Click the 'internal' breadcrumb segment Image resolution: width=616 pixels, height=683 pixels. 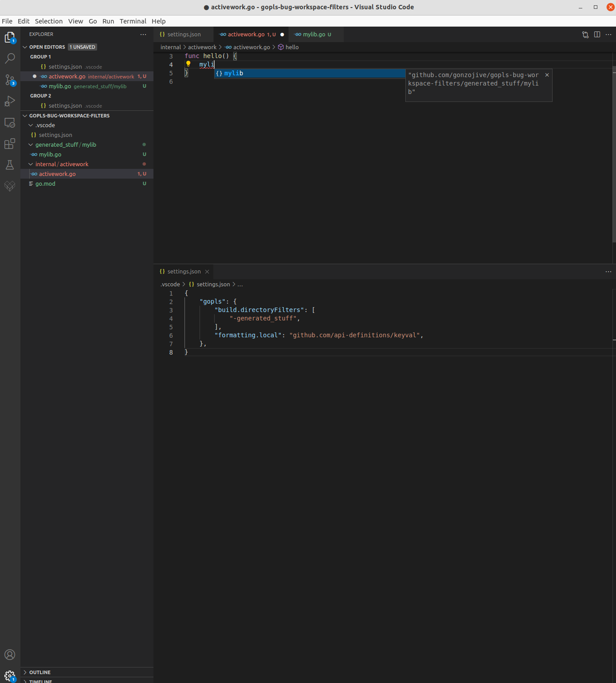click(x=171, y=47)
